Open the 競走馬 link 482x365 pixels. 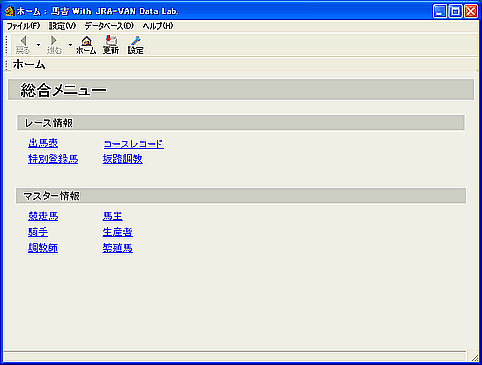pos(43,216)
